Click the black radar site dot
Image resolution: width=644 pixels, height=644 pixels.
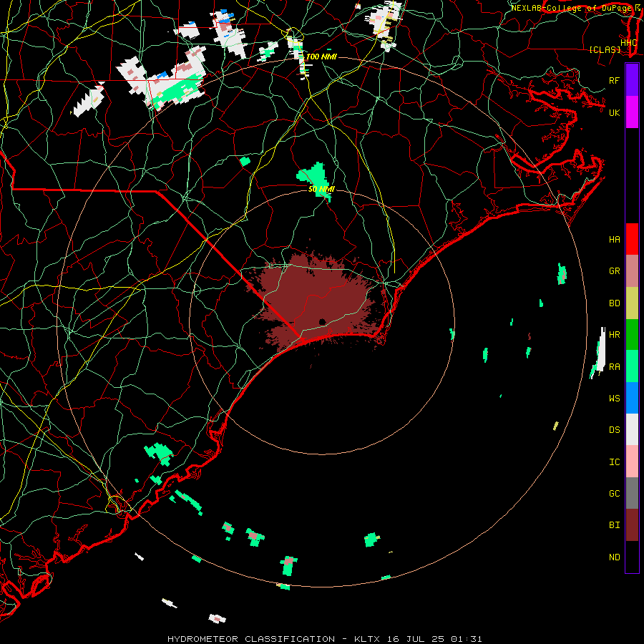[322, 321]
